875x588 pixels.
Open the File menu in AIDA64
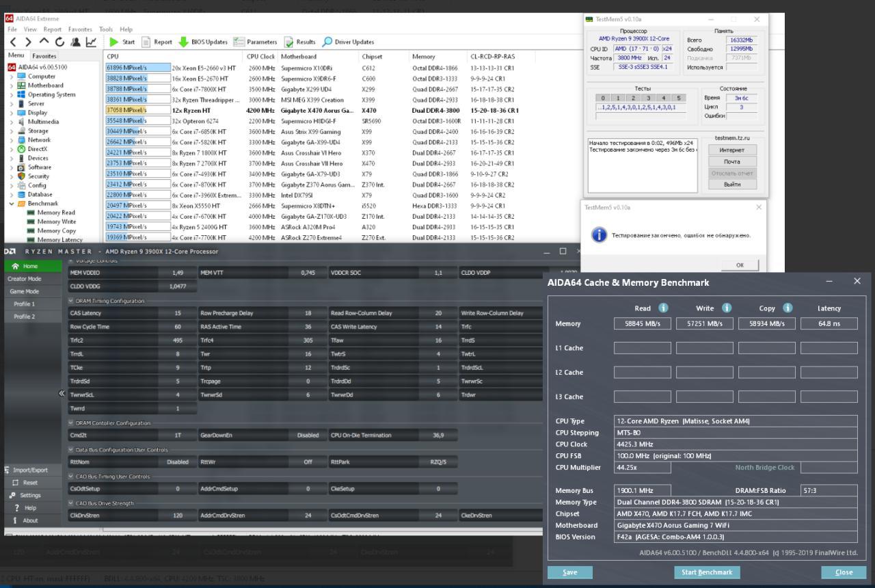(12, 29)
